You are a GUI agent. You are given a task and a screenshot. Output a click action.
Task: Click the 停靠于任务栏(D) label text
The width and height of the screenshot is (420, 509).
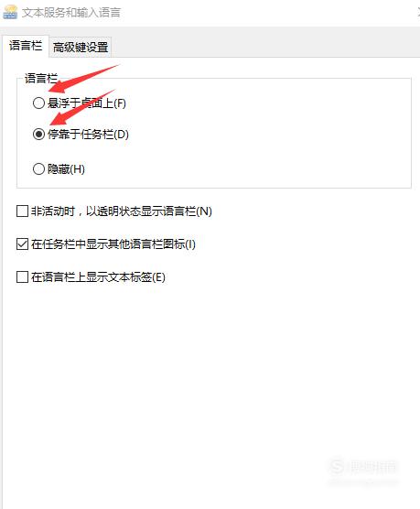point(88,134)
